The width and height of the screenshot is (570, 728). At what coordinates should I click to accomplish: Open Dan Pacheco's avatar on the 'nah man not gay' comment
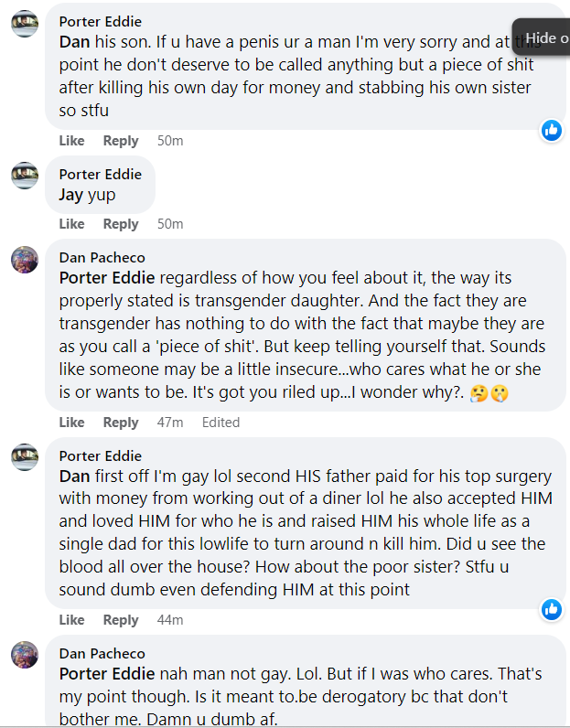click(25, 655)
